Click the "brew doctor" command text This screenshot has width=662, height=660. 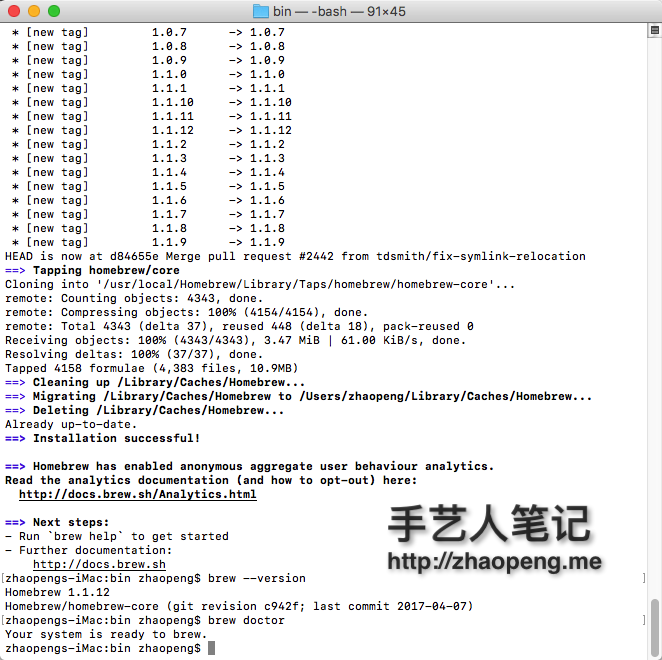click(246, 620)
